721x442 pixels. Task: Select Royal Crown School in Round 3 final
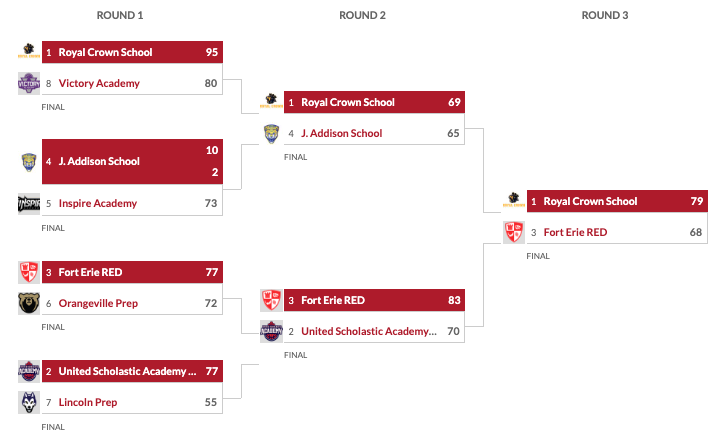pyautogui.click(x=590, y=201)
